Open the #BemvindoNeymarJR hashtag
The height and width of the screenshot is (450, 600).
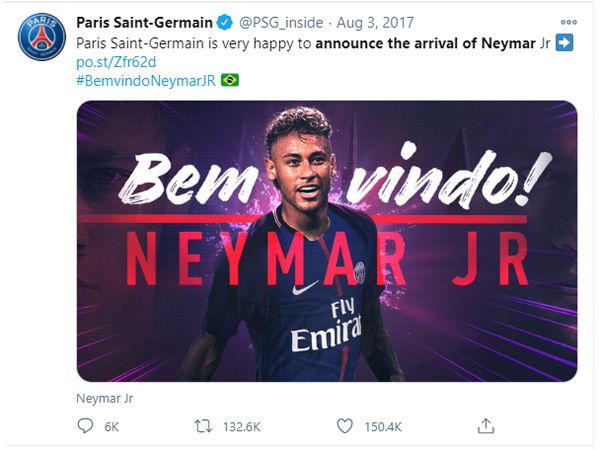(x=145, y=80)
